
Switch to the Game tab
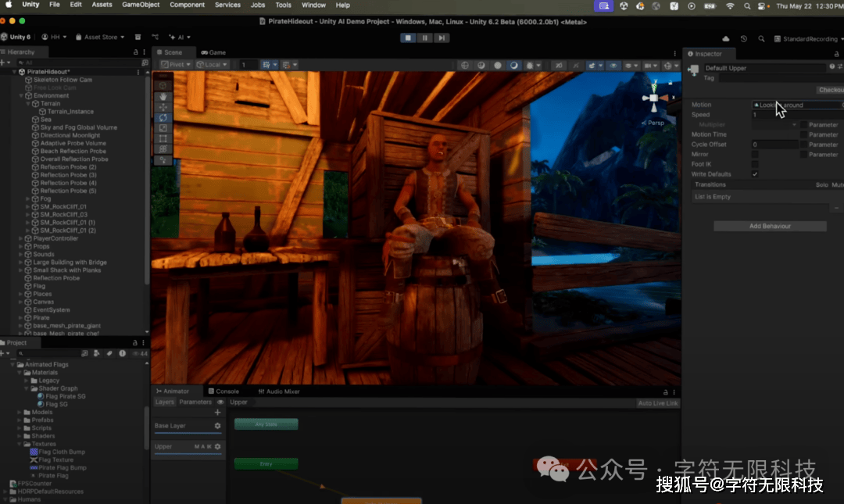pyautogui.click(x=213, y=52)
